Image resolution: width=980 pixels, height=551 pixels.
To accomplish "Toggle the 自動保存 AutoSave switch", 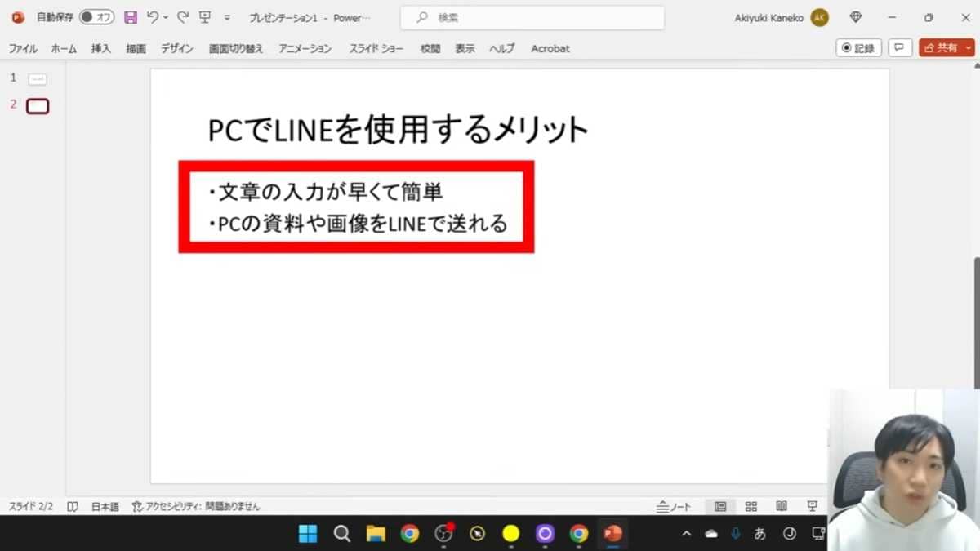I will (96, 17).
